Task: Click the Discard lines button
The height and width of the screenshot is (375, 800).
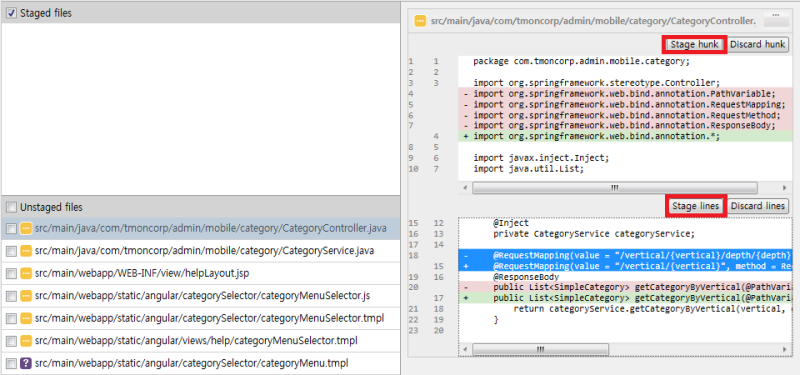Action: point(757,206)
